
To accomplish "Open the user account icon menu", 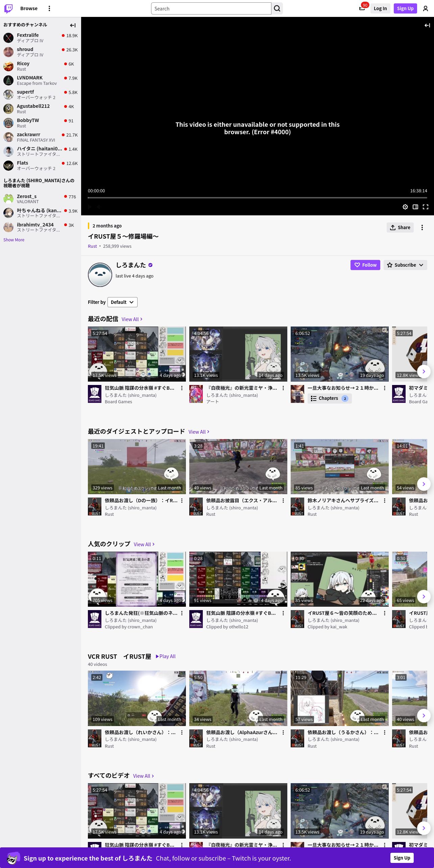I will [426, 8].
